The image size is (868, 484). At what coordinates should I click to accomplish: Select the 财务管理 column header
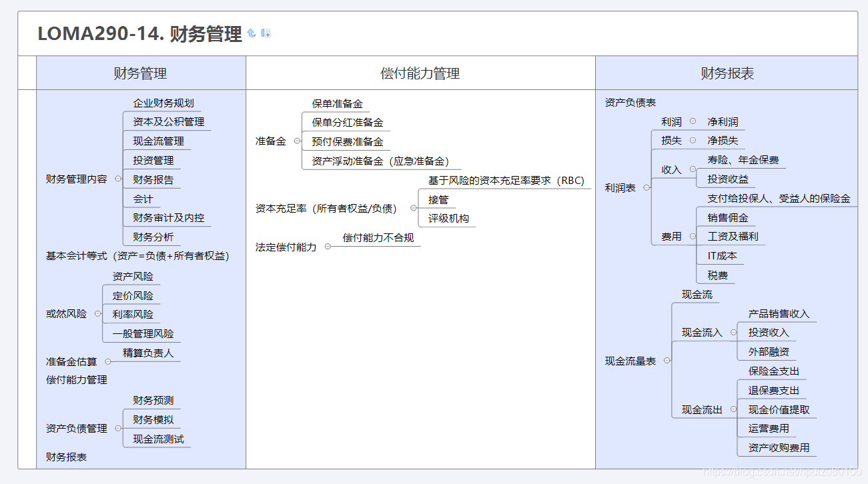[x=141, y=73]
